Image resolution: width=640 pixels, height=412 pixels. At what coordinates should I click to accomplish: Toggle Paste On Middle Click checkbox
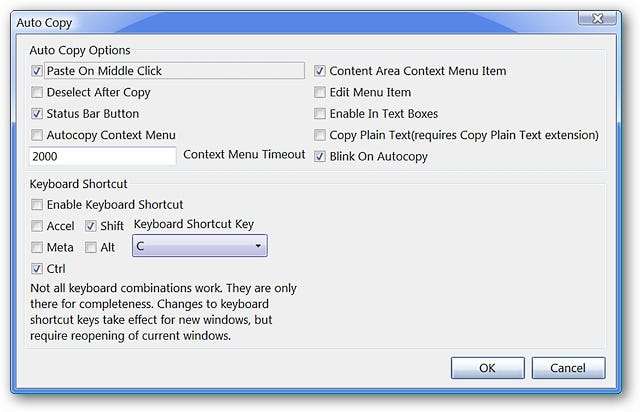click(x=38, y=71)
